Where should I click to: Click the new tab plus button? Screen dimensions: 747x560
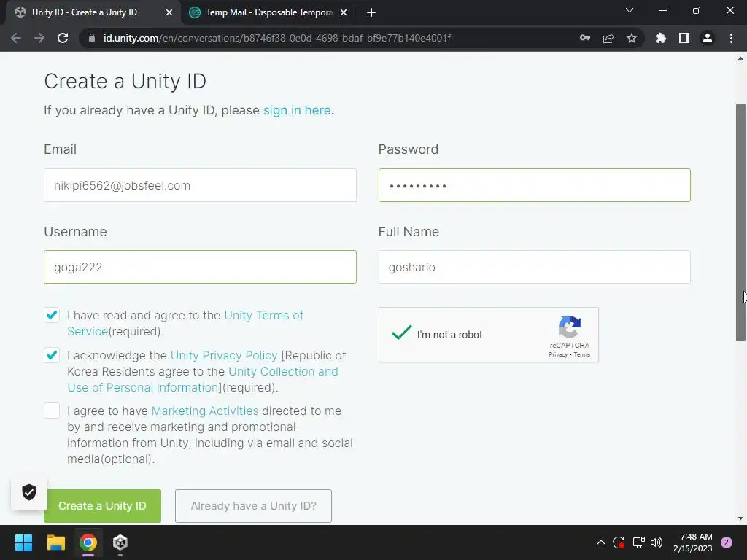371,12
